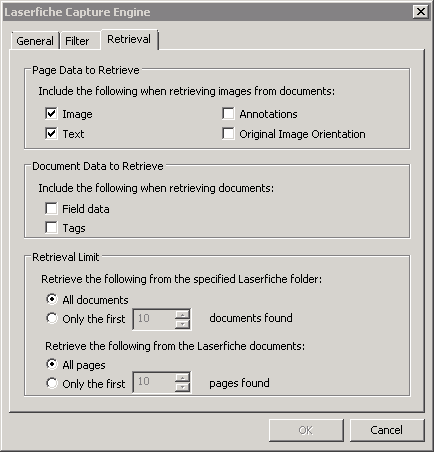
Task: Switch to the General tab
Action: click(35, 41)
